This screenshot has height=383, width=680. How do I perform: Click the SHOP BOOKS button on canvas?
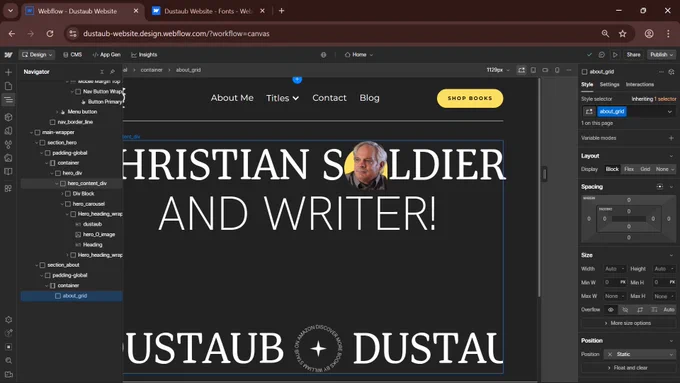coord(470,98)
